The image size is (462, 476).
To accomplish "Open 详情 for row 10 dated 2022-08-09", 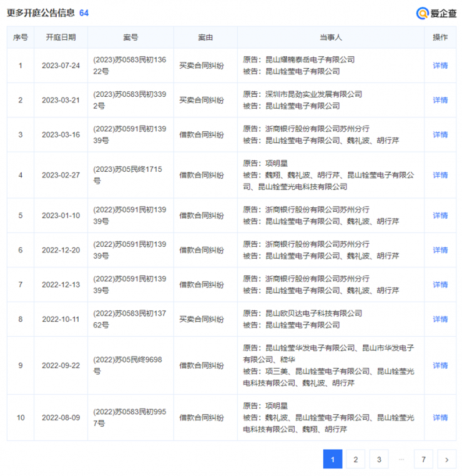I will pyautogui.click(x=440, y=418).
